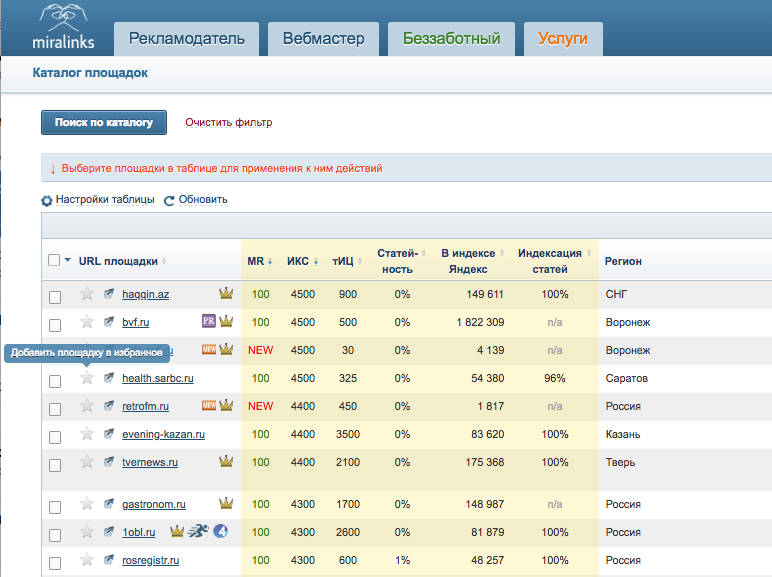Click crown icon on haqqin.az row
772x577 pixels.
(x=226, y=293)
